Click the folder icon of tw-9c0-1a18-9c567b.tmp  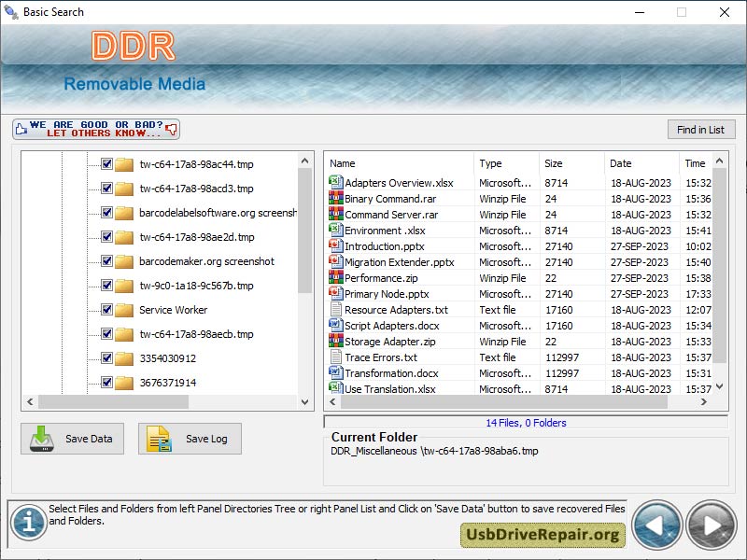point(124,286)
